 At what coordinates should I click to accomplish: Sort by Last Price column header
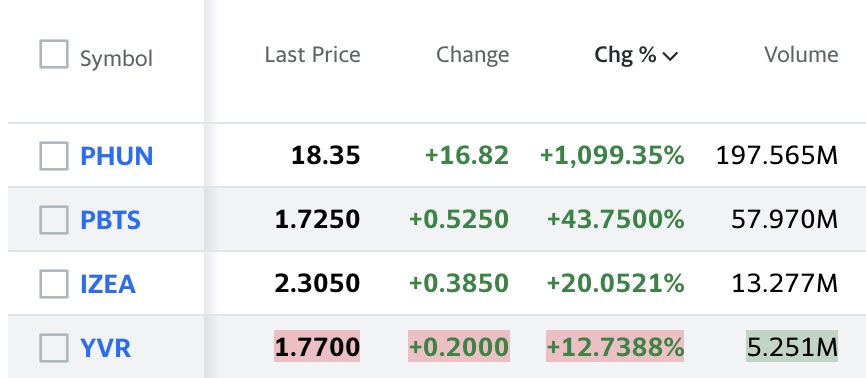pos(313,55)
